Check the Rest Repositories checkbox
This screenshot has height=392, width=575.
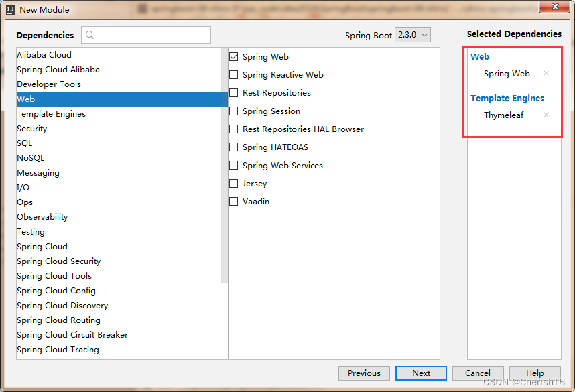pyautogui.click(x=234, y=92)
